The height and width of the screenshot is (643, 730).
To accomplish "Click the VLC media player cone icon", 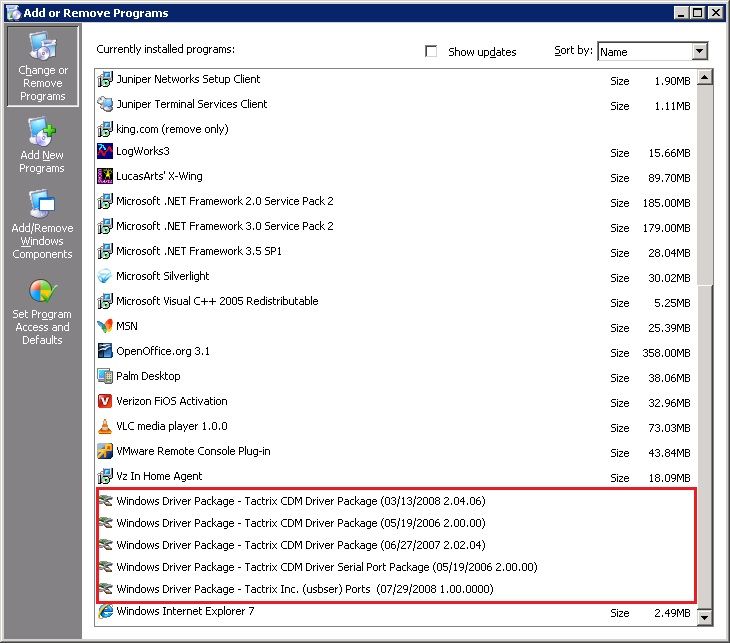I will [106, 426].
